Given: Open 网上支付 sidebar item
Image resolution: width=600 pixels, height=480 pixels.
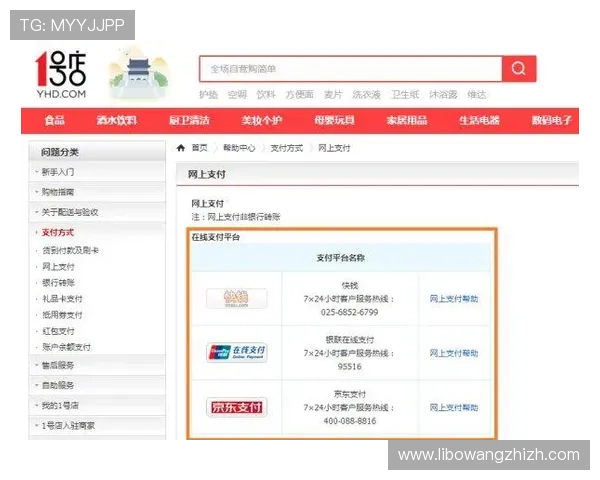Looking at the screenshot, I should pos(58,266).
